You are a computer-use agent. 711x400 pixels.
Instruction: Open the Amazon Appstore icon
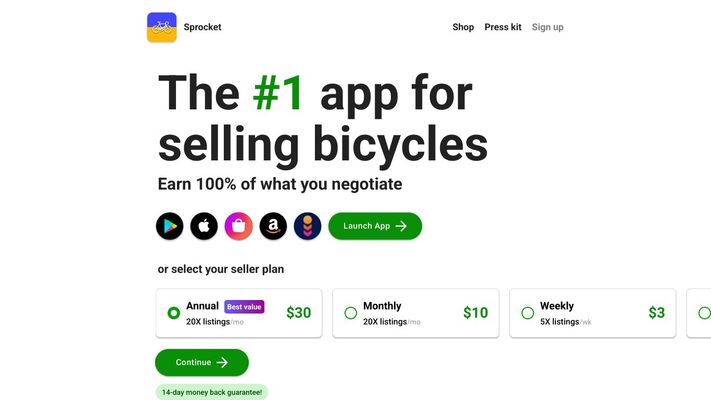point(273,226)
